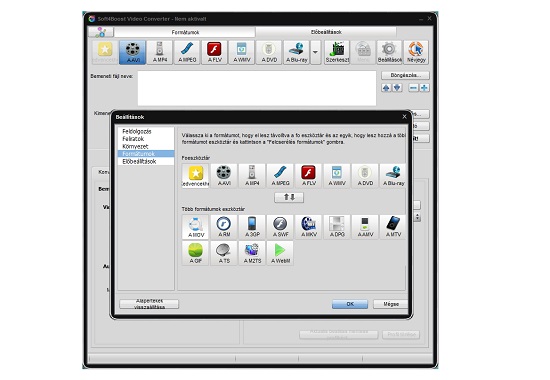Move input file down with arrow button
The image size is (550, 380).
(397, 88)
